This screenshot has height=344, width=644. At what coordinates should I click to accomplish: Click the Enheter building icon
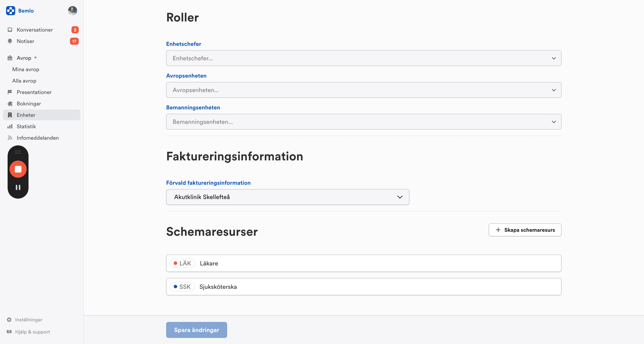pos(10,115)
